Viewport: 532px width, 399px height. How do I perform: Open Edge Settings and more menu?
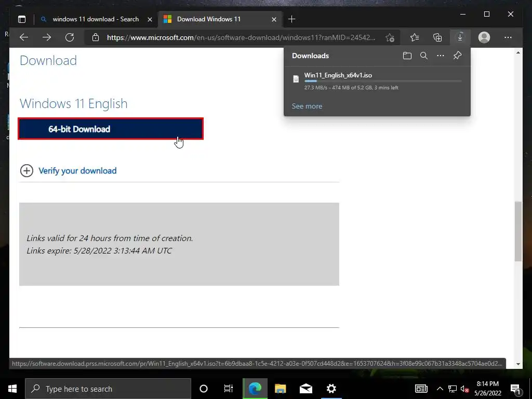tap(508, 37)
